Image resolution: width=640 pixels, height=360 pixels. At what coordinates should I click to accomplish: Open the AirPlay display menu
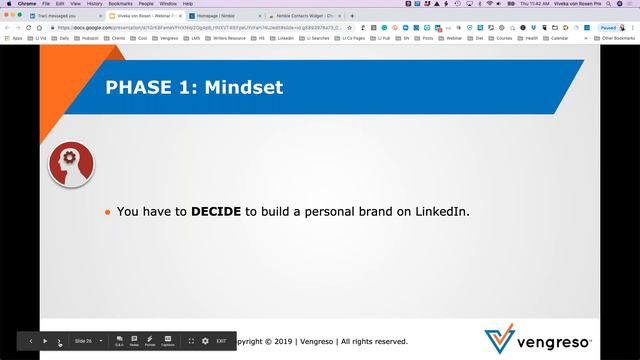click(469, 4)
